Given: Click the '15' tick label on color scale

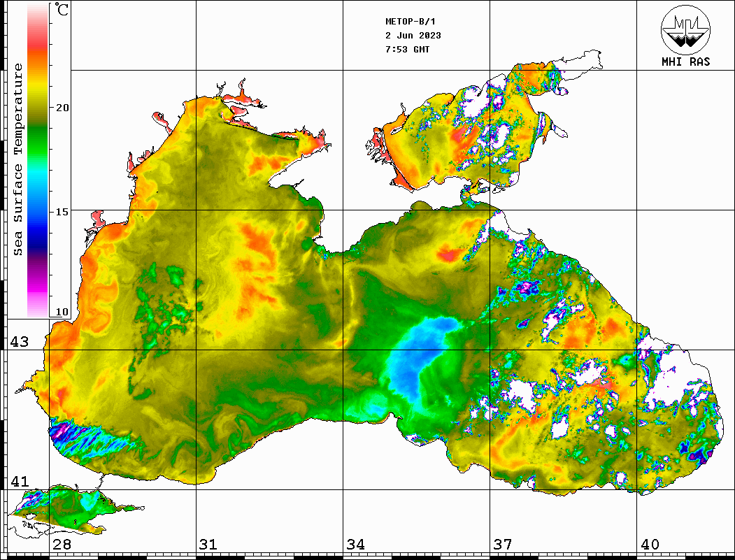Looking at the screenshot, I should click(62, 212).
